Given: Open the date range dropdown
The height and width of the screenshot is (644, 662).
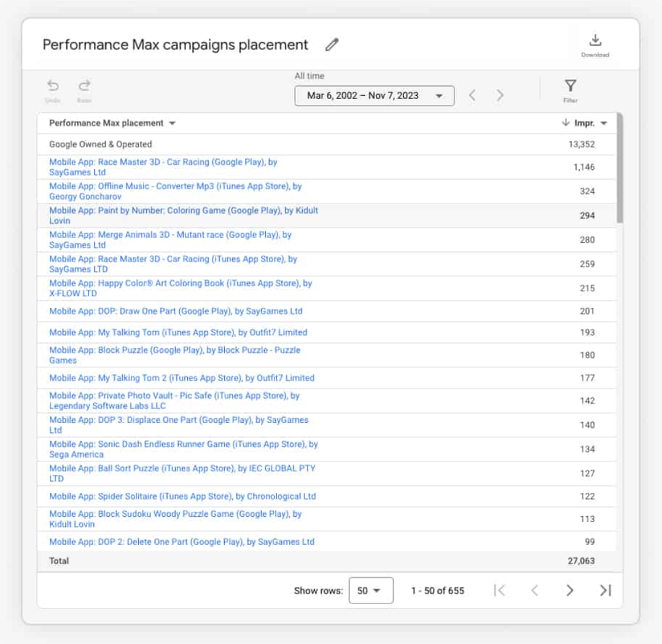Looking at the screenshot, I should 374,95.
